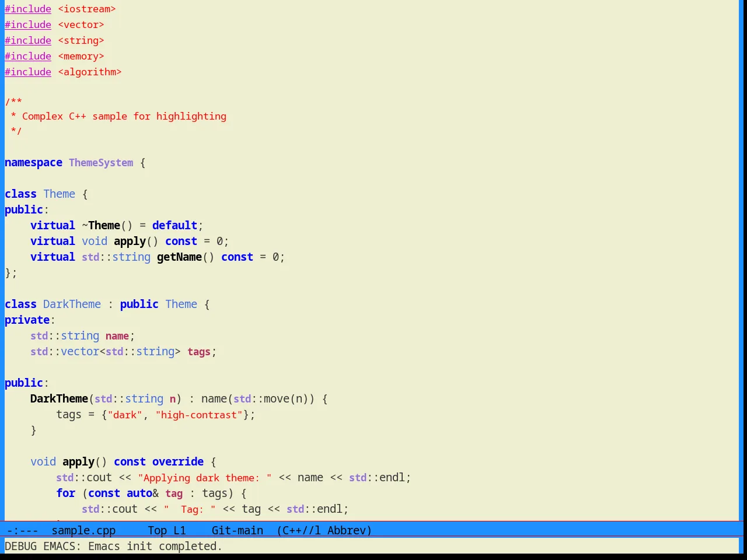Open the C++//l major mode menu

[301, 530]
